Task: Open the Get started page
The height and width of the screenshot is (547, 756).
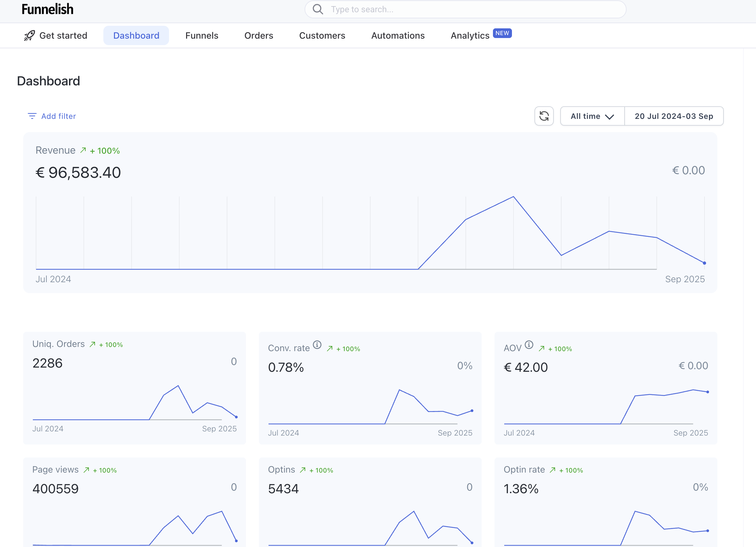Action: click(63, 35)
